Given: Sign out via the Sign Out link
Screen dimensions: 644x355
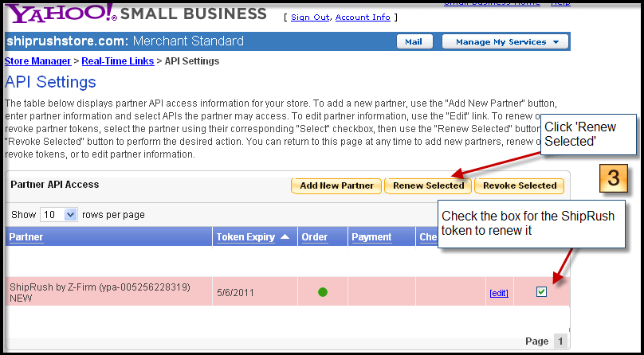Looking at the screenshot, I should click(310, 18).
